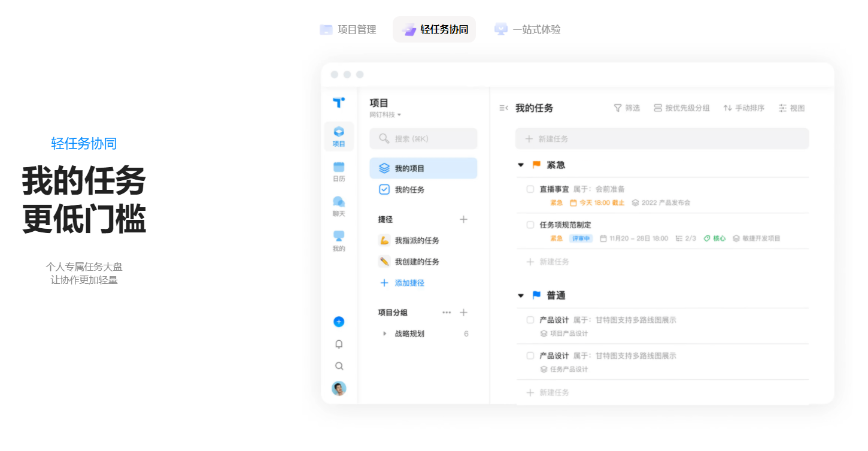Open the more options dots beside 项目分组
This screenshot has width=868, height=451.
coord(447,312)
